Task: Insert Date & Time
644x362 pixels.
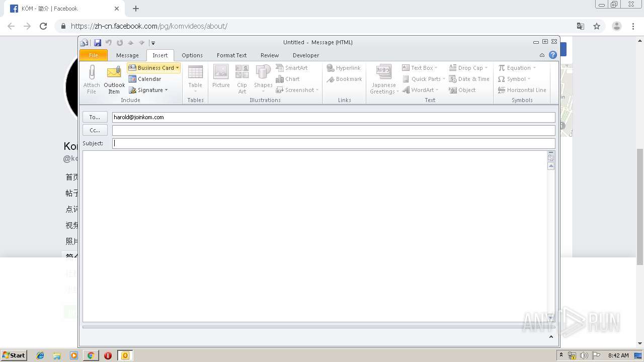Action: pos(469,79)
